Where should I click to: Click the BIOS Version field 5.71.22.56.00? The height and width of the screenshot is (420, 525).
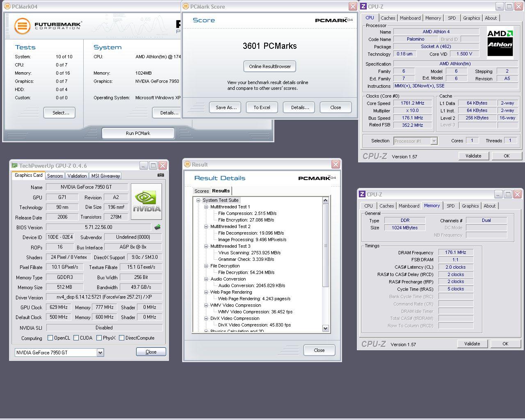coord(98,227)
